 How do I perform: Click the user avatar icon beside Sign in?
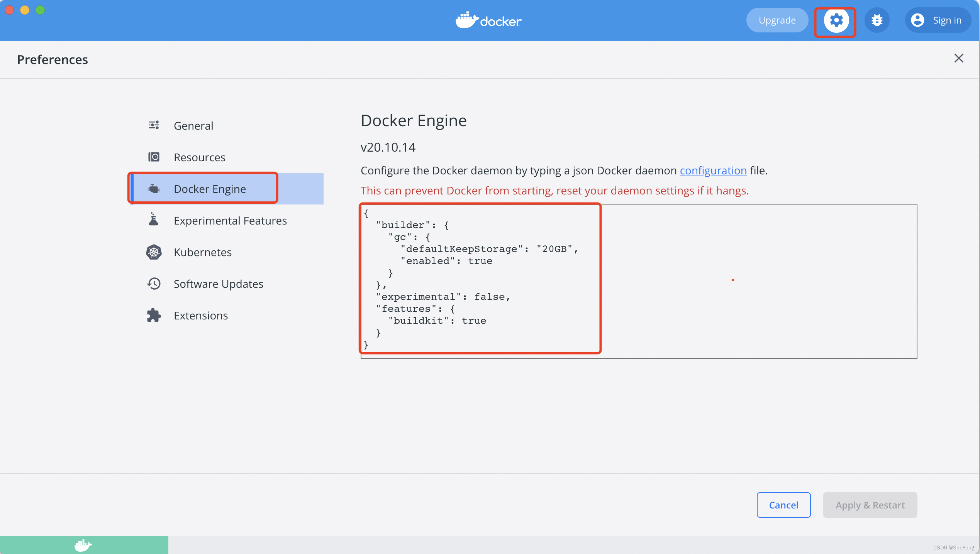(917, 20)
